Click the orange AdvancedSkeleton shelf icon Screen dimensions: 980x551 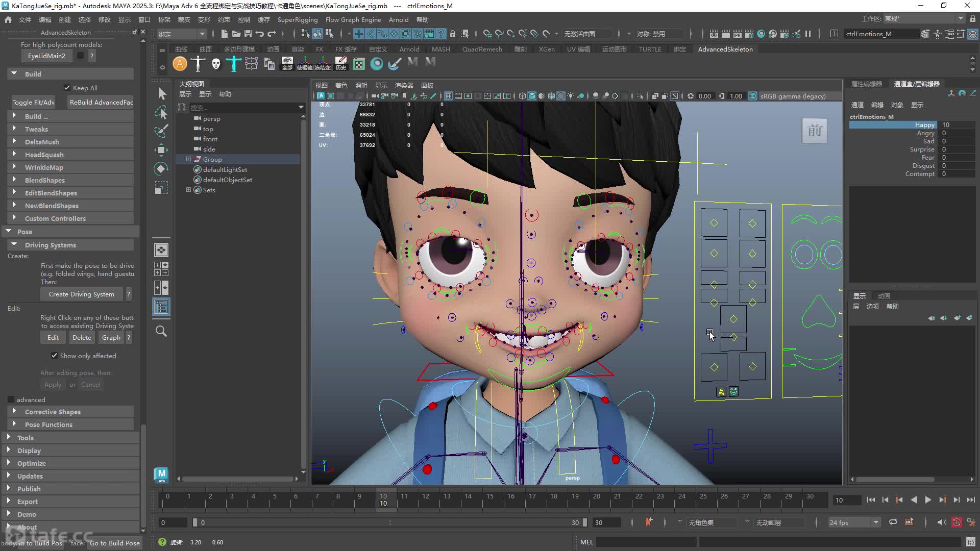pos(180,64)
